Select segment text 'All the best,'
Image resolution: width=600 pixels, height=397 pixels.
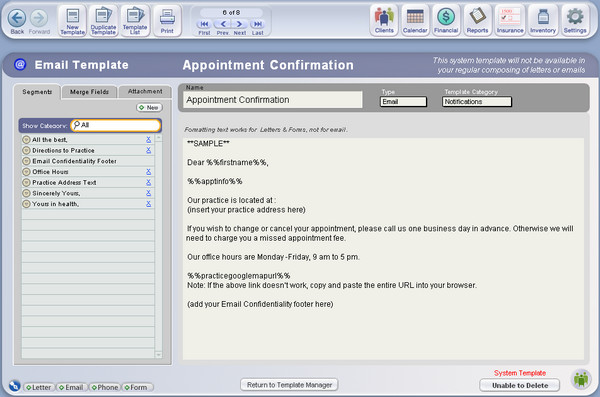50,140
